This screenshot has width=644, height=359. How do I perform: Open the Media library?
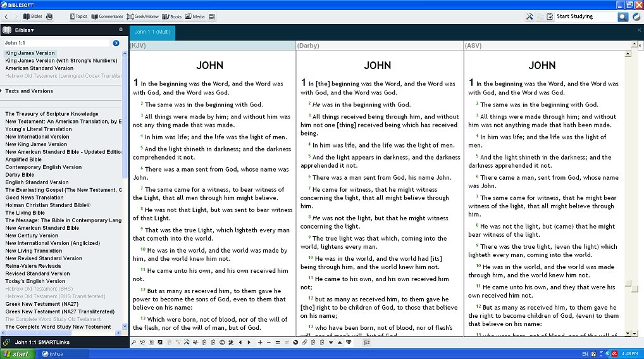click(x=195, y=16)
